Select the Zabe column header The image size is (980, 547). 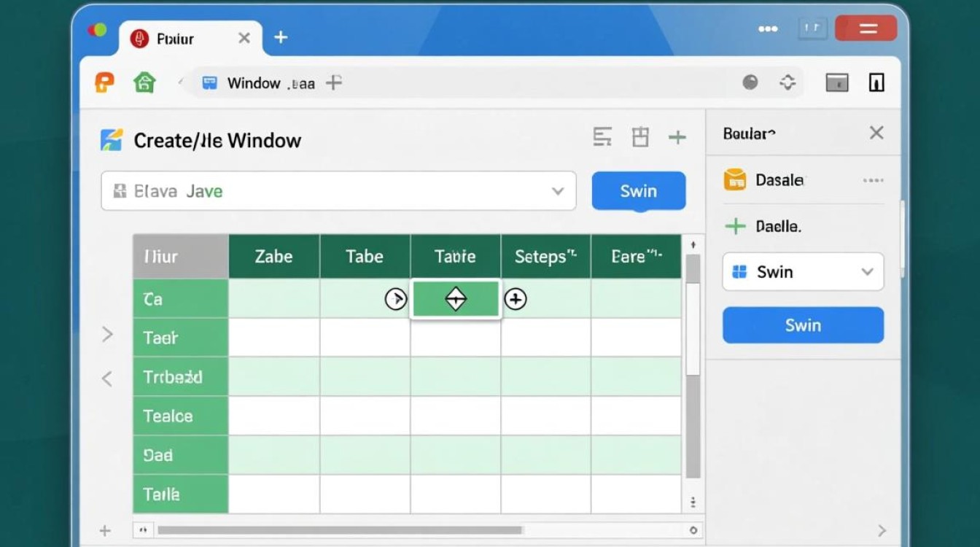pyautogui.click(x=273, y=257)
